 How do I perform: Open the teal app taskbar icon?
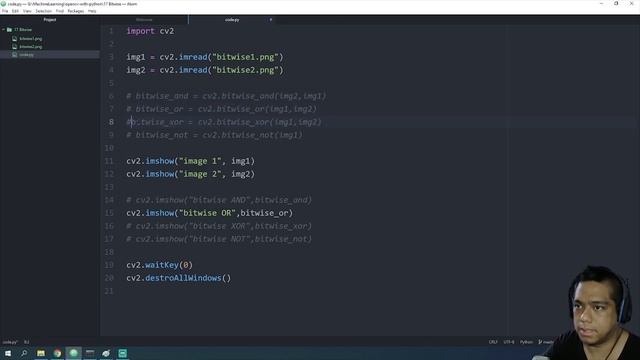click(x=122, y=353)
